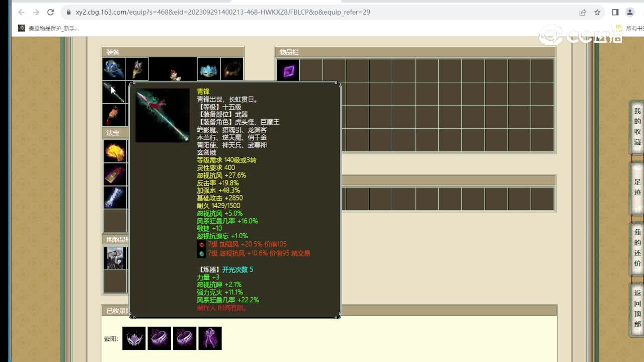Select the first 紫阳 crown item icon
Screen dimensions: 644x362
point(134,338)
